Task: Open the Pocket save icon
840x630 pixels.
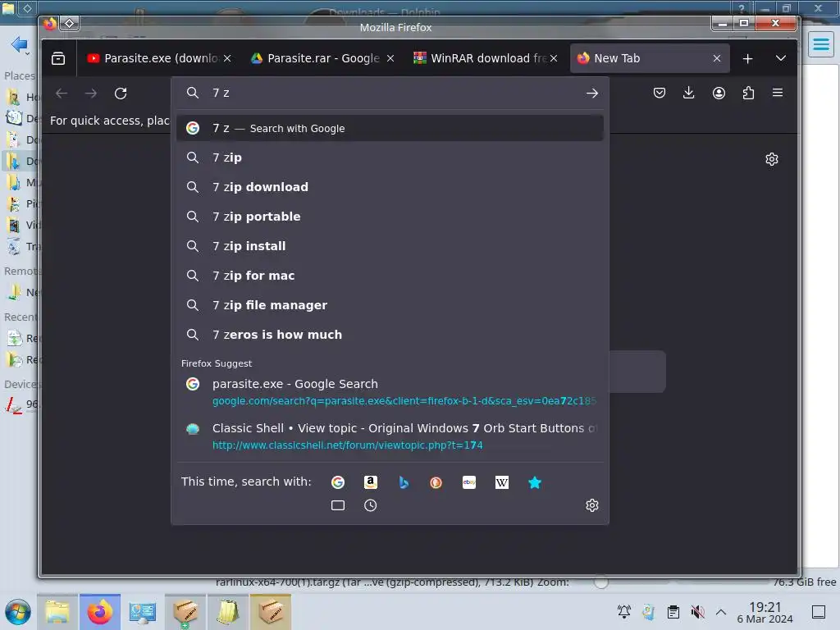Action: (x=660, y=94)
